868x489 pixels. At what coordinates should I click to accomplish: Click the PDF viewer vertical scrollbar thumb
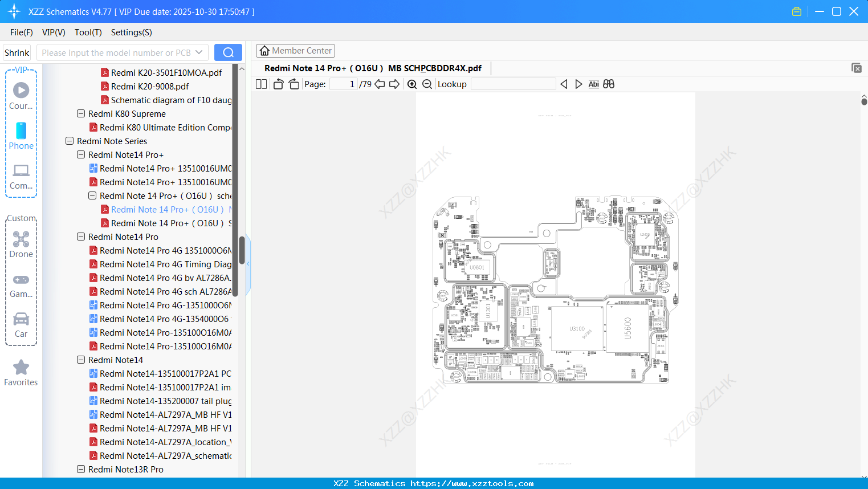tap(864, 101)
